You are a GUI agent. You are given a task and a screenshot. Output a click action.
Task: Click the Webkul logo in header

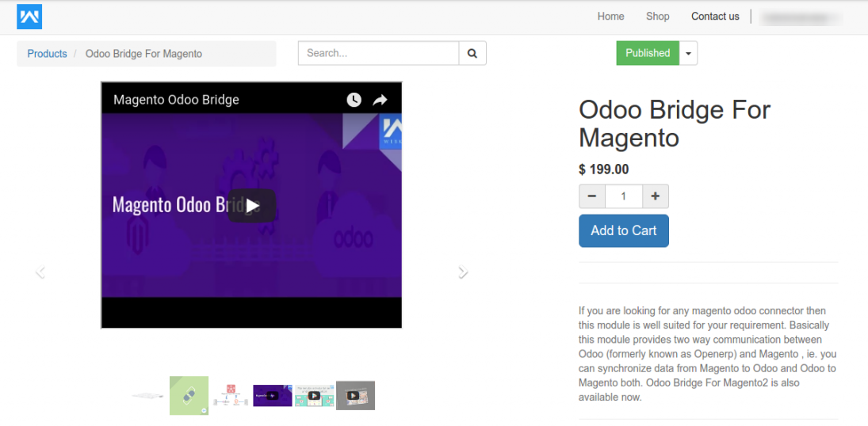point(29,17)
